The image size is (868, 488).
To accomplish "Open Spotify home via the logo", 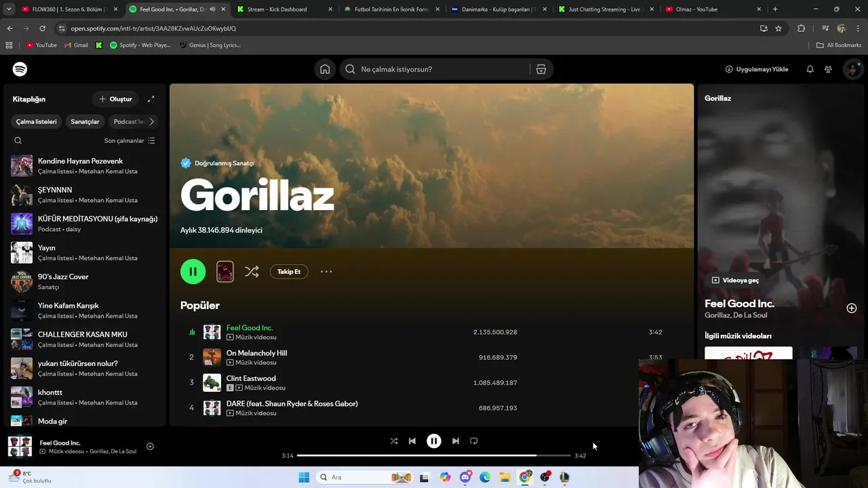I will (x=20, y=69).
